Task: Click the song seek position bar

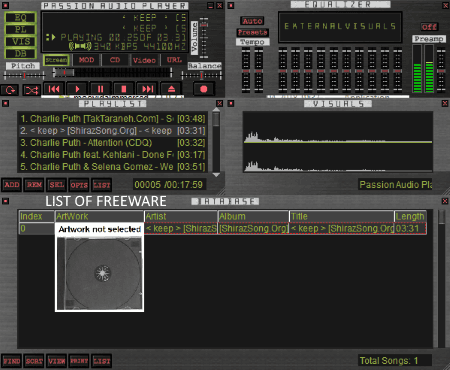Action: point(112,72)
